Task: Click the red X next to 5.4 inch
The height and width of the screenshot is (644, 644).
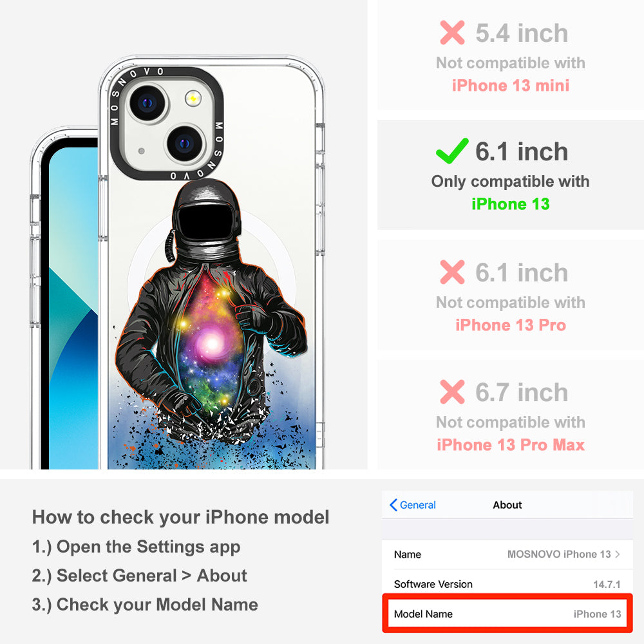Action: pos(452,32)
